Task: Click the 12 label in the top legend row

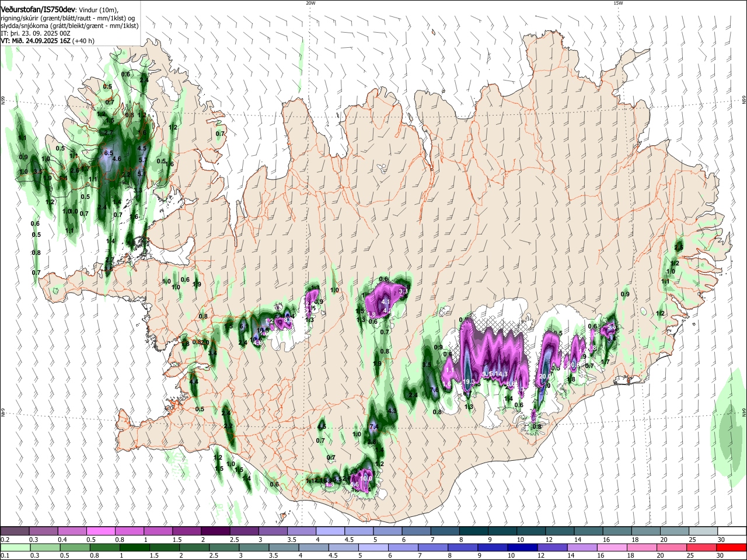Action: pyautogui.click(x=549, y=540)
